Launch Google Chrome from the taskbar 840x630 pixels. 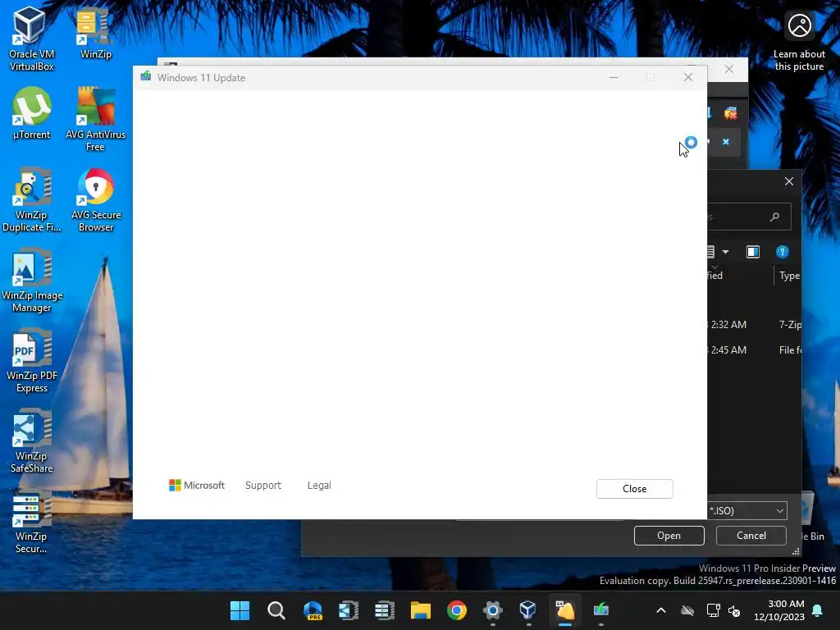click(457, 610)
